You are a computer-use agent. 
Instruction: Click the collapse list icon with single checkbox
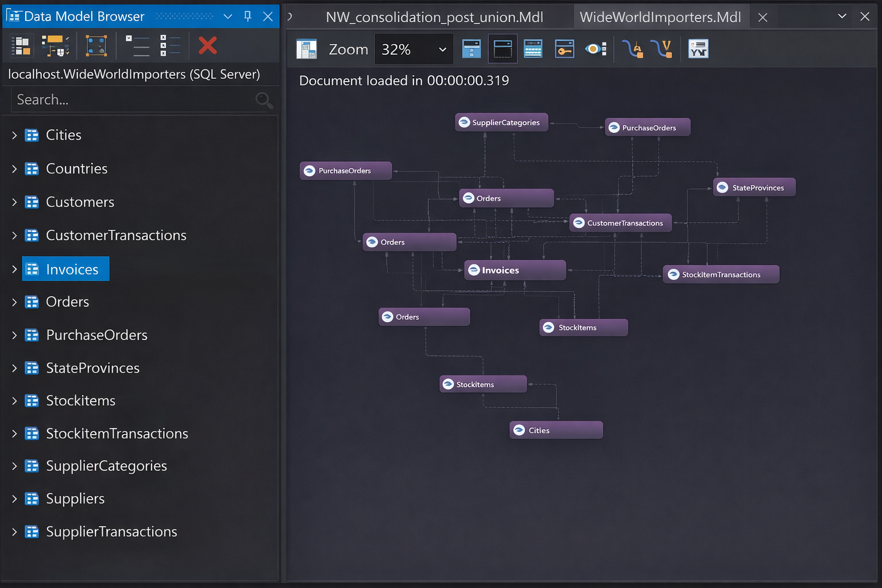(x=137, y=46)
